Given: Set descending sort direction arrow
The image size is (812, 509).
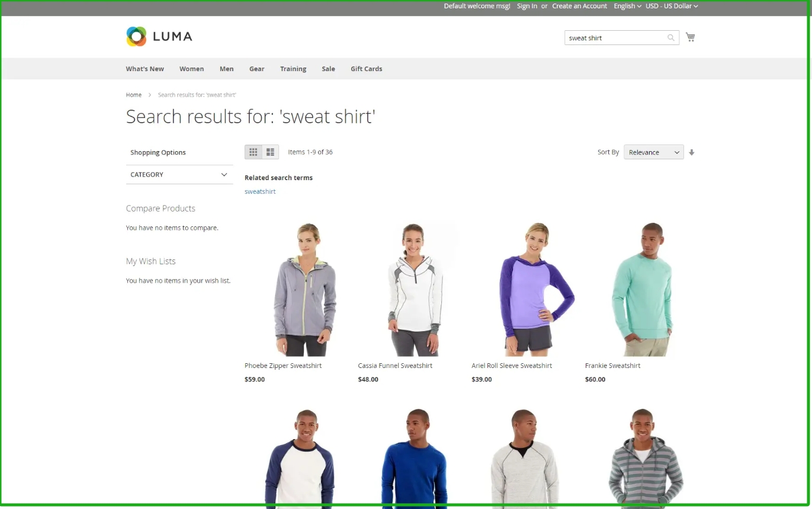Looking at the screenshot, I should [691, 152].
